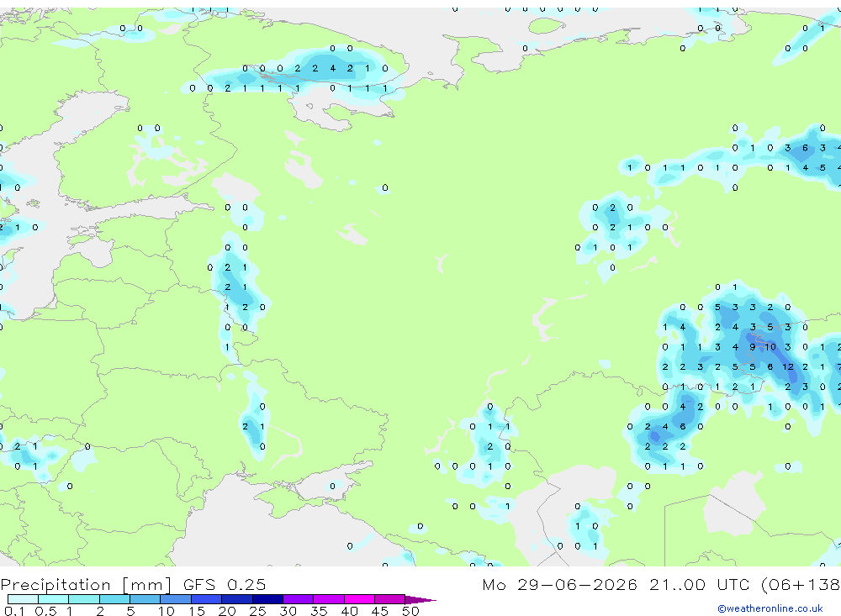Click the '50' legend scale label
841x616 pixels.
410,611
